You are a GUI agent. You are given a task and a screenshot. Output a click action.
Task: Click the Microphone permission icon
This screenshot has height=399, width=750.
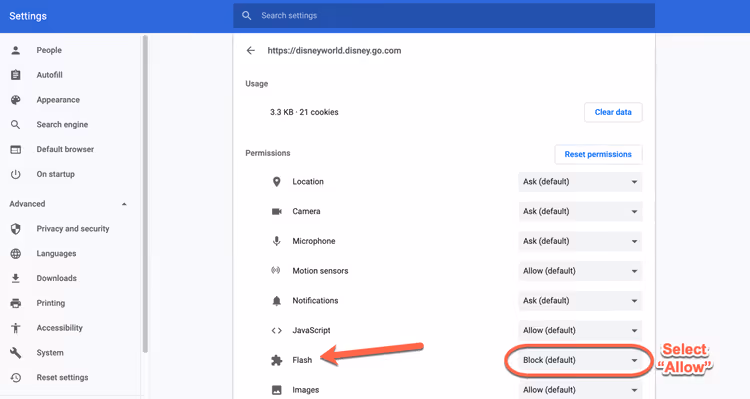276,241
